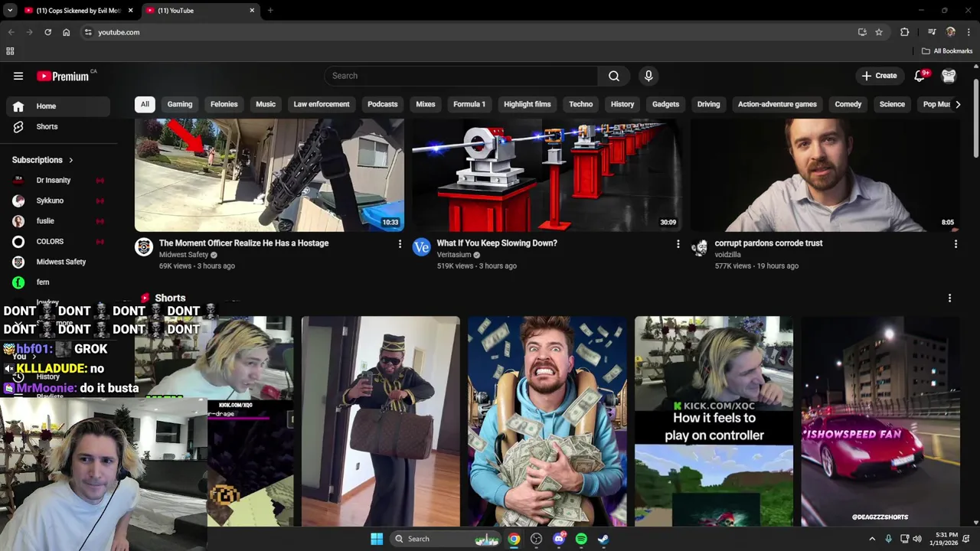Open Shorts shelf three-dot menu
Screen dimensions: 980x551
click(x=950, y=298)
